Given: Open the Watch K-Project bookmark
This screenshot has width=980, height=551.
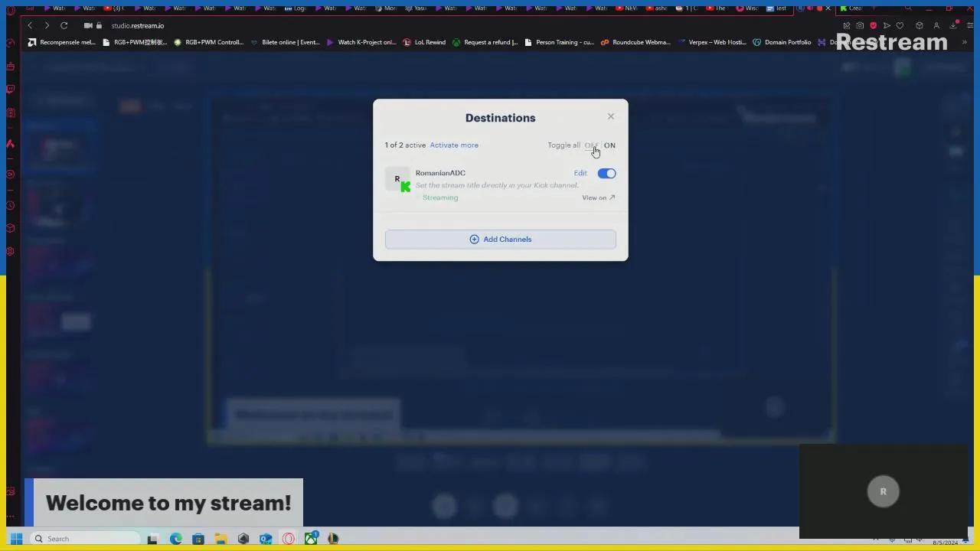Looking at the screenshot, I should click(x=361, y=43).
